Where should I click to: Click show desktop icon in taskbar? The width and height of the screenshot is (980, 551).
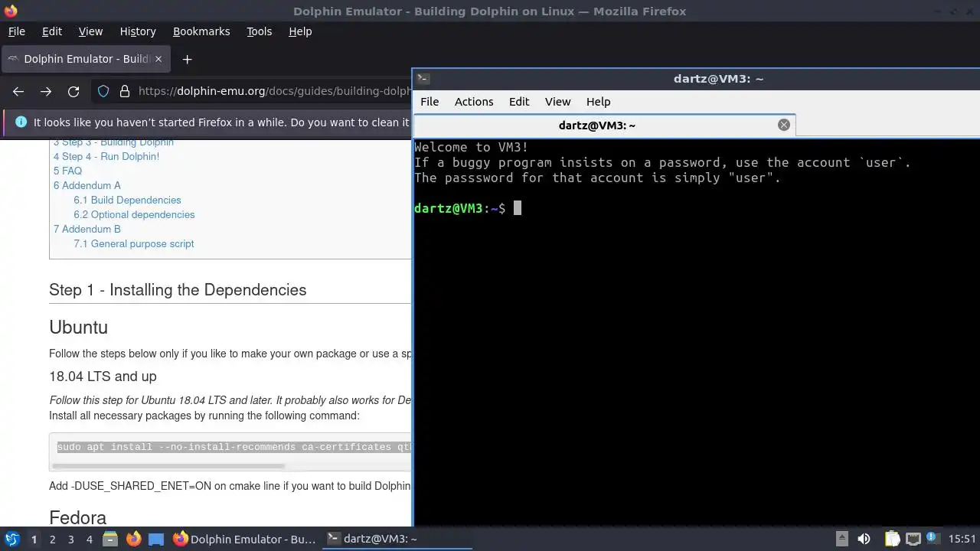156,539
